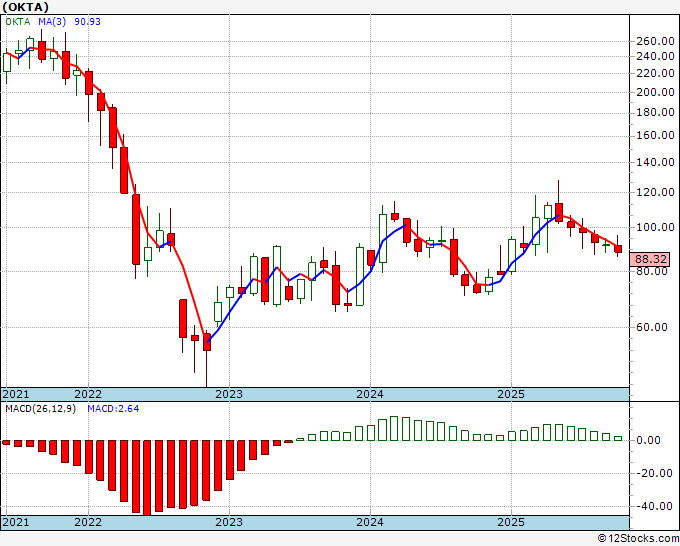The image size is (680, 546).
Task: Click 2024 on the MACD panel time axis
Action: [x=370, y=522]
